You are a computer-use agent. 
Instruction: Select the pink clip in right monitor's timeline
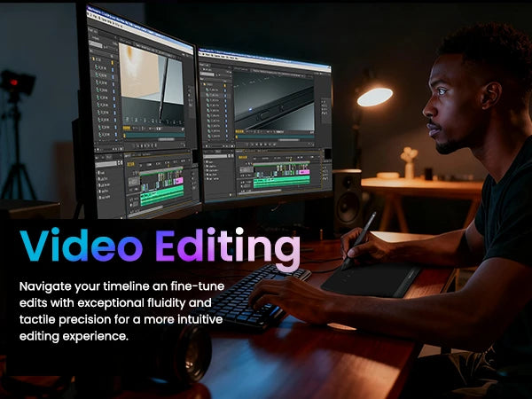pos(305,172)
